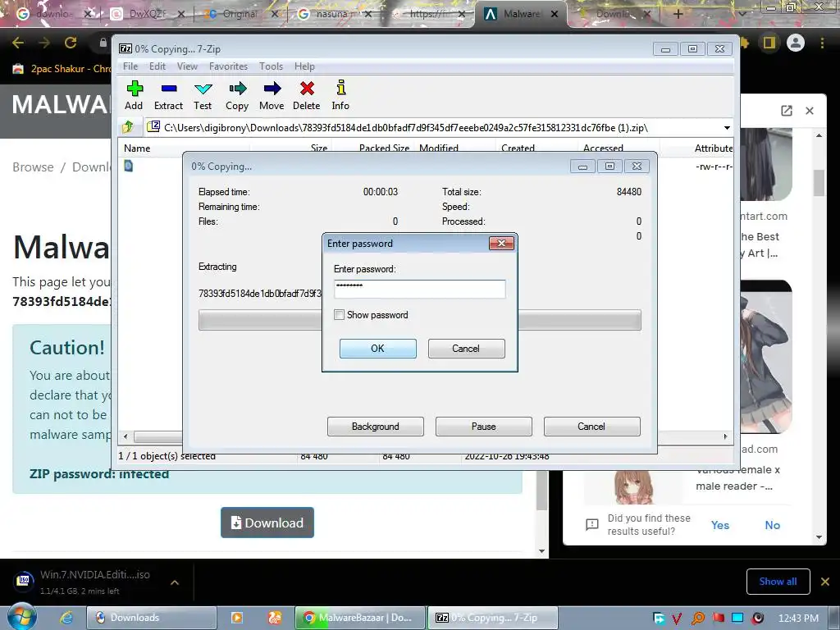Click the Extract toolbar icon

[168, 95]
